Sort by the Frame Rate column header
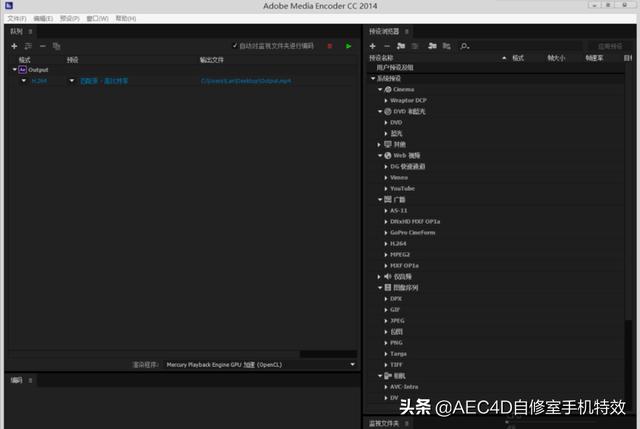 point(594,58)
